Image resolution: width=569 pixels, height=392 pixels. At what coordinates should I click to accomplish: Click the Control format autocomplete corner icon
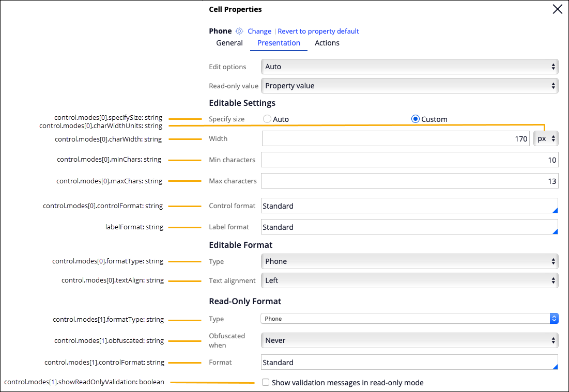555,210
